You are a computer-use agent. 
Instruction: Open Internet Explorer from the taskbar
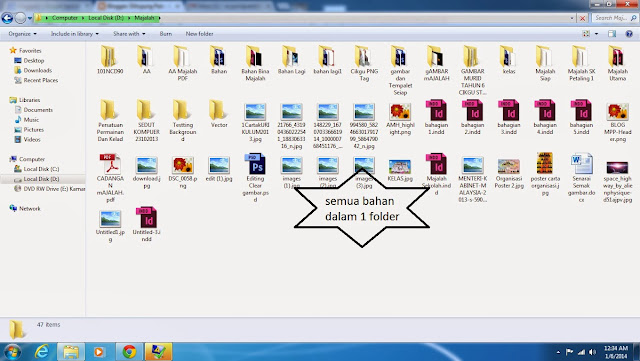click(x=42, y=351)
